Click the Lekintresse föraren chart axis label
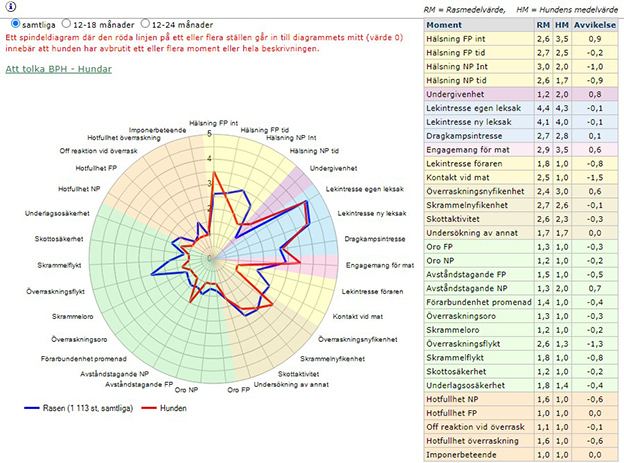This screenshot has height=463, width=624. point(372,292)
